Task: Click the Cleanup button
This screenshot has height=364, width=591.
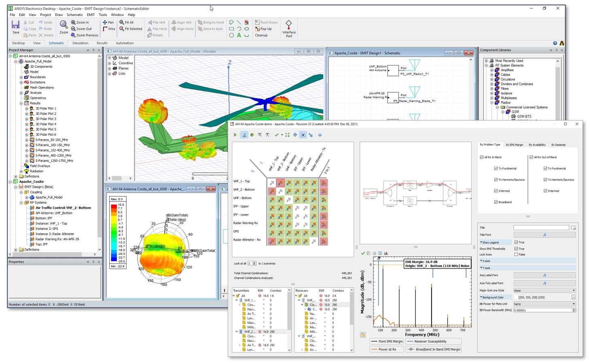Action: (261, 35)
